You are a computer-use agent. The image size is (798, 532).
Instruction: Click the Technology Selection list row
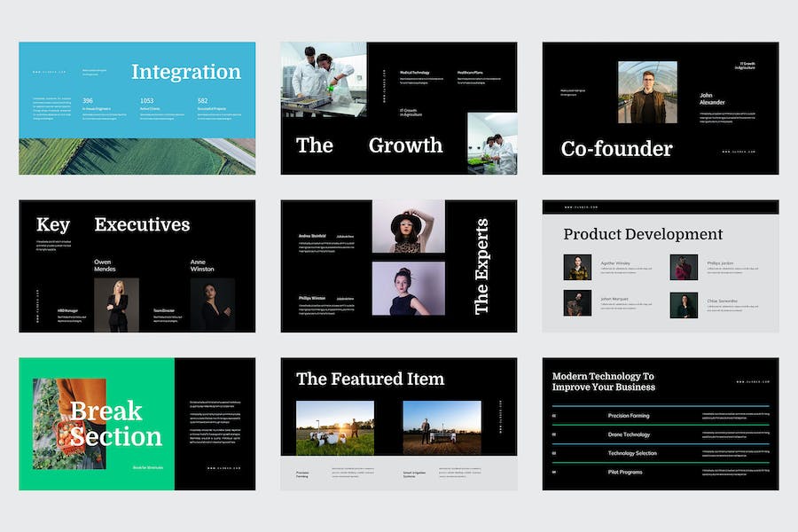point(661,453)
